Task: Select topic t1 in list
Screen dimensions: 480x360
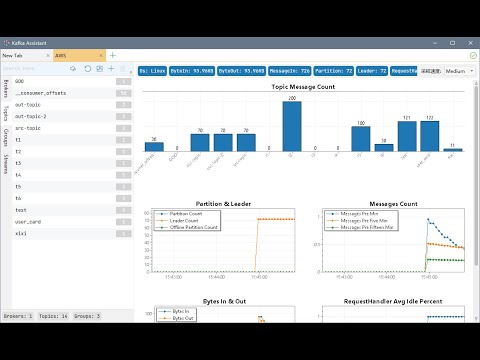Action: (x=73, y=140)
